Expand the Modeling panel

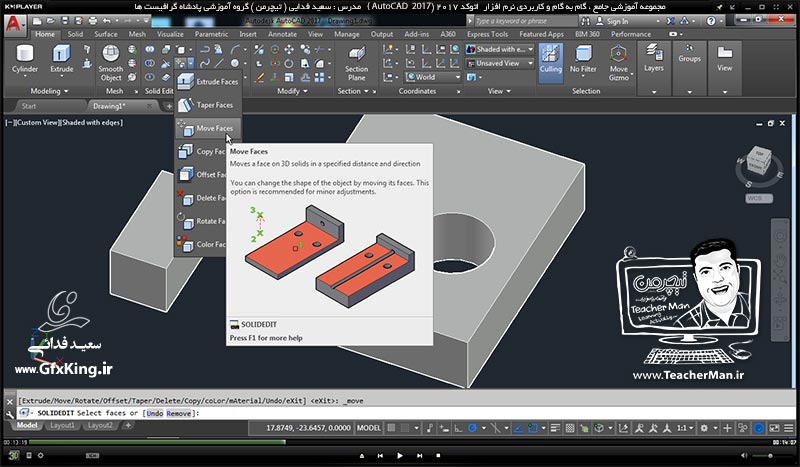[x=49, y=91]
